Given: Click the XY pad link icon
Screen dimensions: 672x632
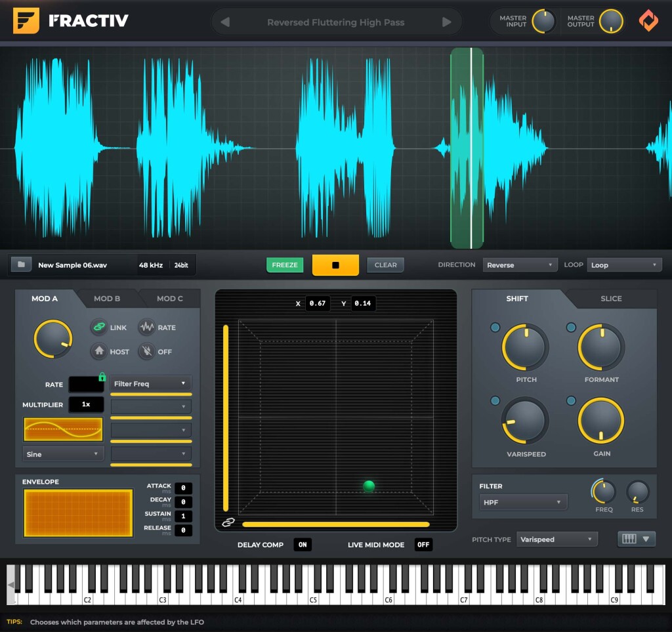Looking at the screenshot, I should point(228,522).
